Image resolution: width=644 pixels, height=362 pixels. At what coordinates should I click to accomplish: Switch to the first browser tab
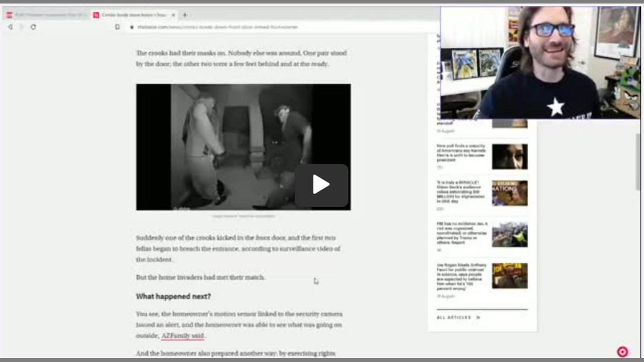tap(45, 15)
